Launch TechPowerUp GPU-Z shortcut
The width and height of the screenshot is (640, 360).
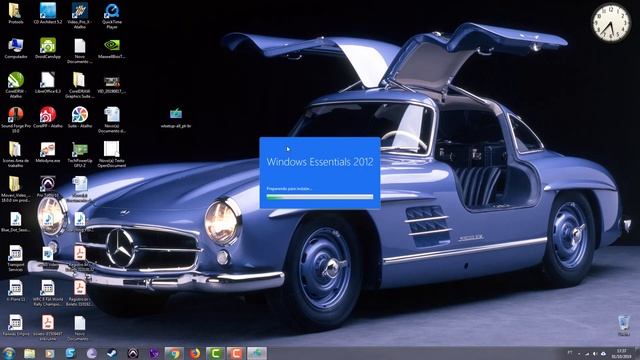point(80,154)
